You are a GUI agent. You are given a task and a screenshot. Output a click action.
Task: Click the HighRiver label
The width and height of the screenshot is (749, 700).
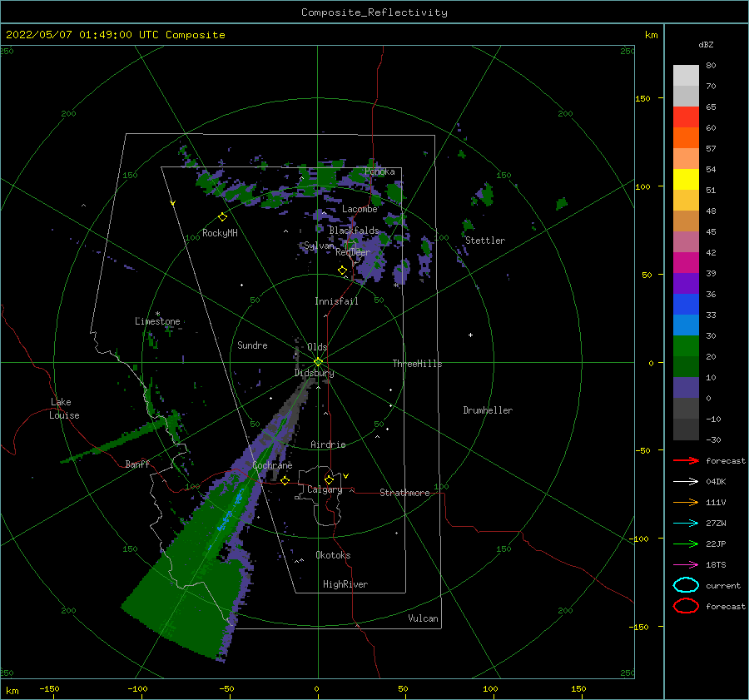(345, 584)
